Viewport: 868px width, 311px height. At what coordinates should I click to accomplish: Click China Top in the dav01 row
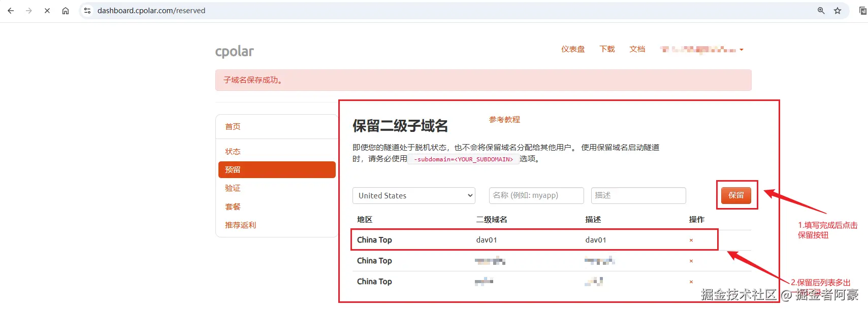click(374, 240)
